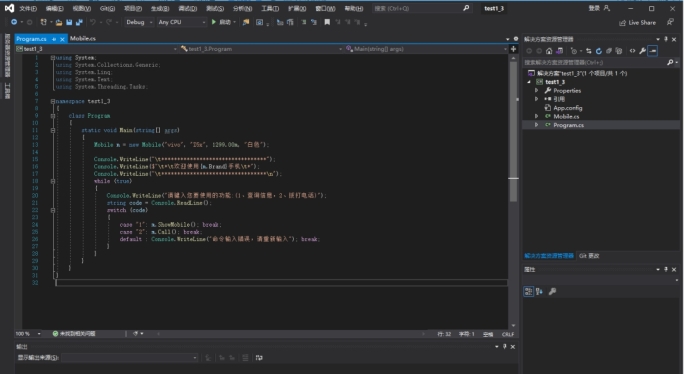Open the 工具(T) tools menu
684x374 pixels.
270,8
